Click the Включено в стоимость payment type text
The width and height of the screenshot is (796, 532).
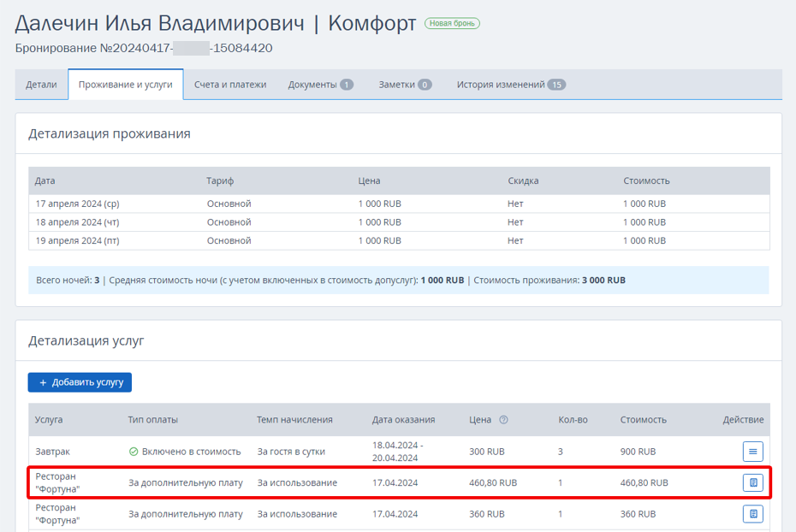click(192, 452)
